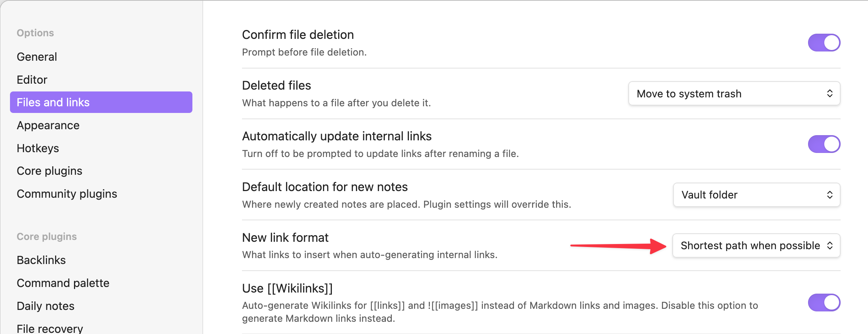The width and height of the screenshot is (868, 334).
Task: Show Daily notes plugin options
Action: 46,306
